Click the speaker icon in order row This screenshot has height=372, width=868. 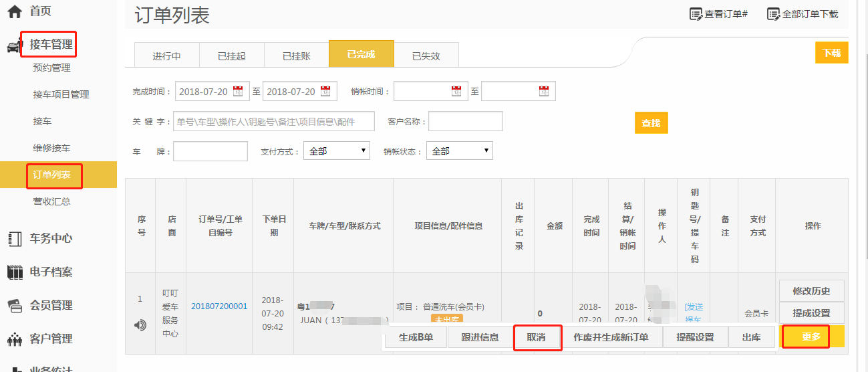[140, 325]
